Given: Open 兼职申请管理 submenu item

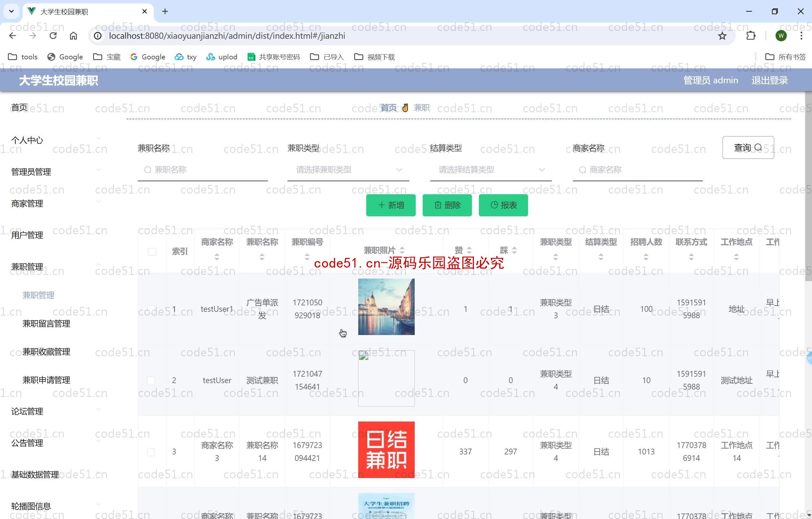Looking at the screenshot, I should tap(46, 380).
